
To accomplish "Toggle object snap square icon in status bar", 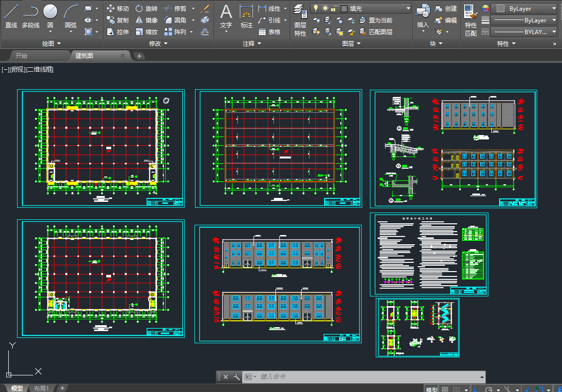I will [x=539, y=389].
